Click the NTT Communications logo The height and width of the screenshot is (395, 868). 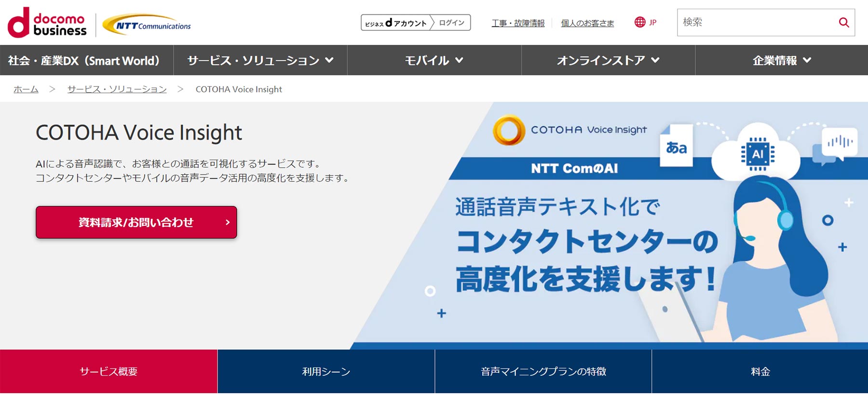(x=147, y=25)
